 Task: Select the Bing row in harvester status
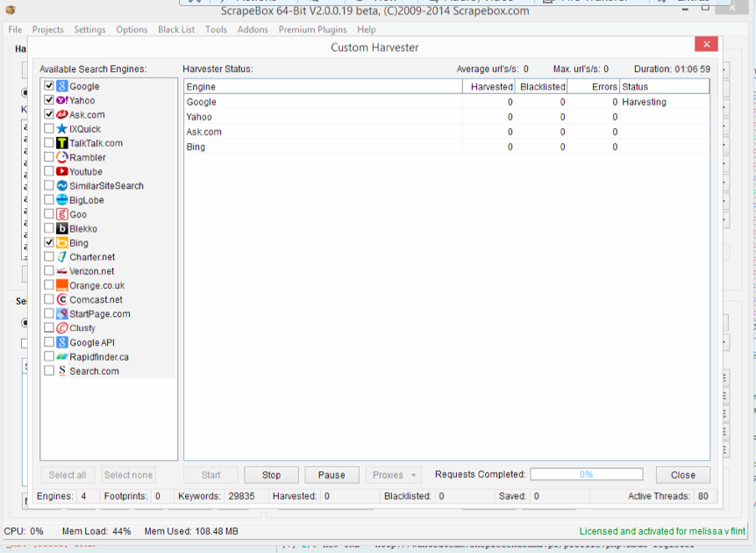tap(447, 147)
